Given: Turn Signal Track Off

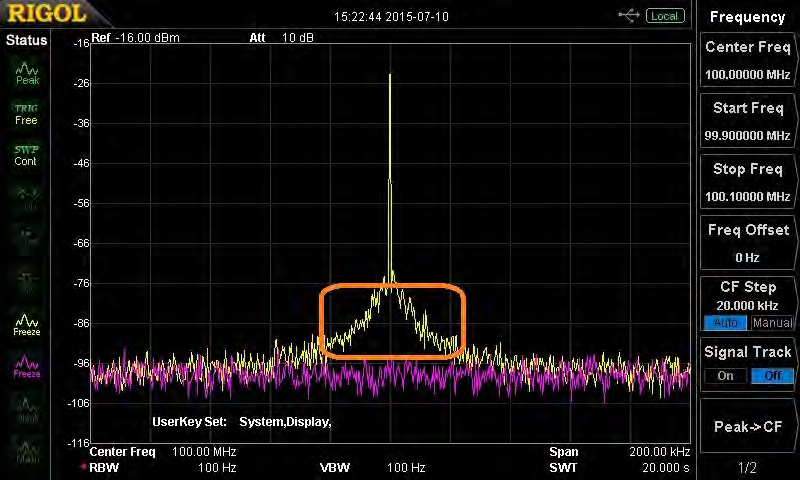Looking at the screenshot, I should click(772, 376).
